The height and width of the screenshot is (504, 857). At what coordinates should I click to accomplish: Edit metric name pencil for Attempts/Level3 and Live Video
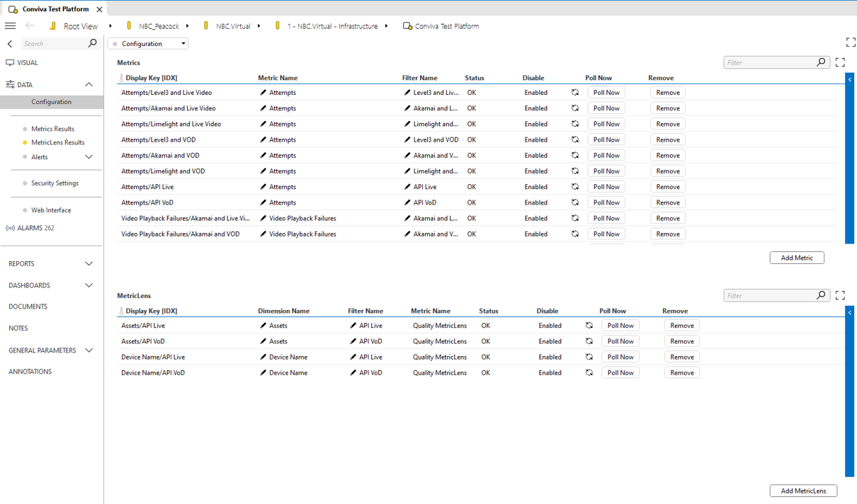[263, 93]
